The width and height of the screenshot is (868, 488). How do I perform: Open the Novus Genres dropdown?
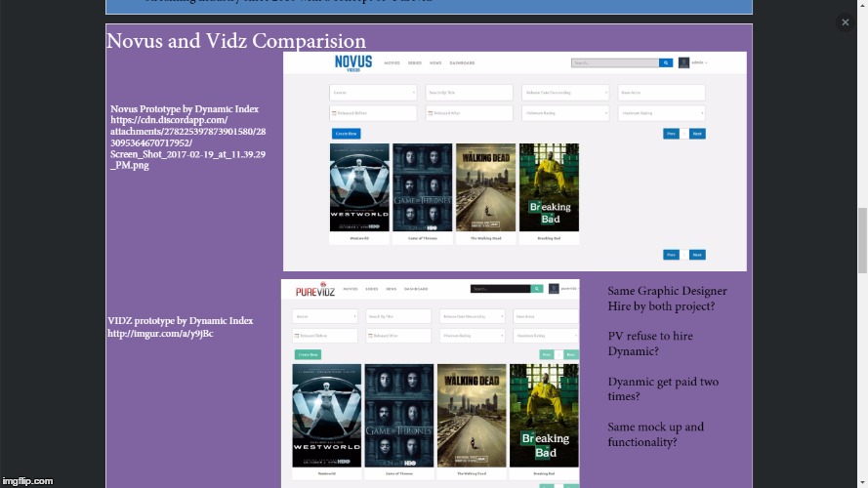(x=373, y=93)
